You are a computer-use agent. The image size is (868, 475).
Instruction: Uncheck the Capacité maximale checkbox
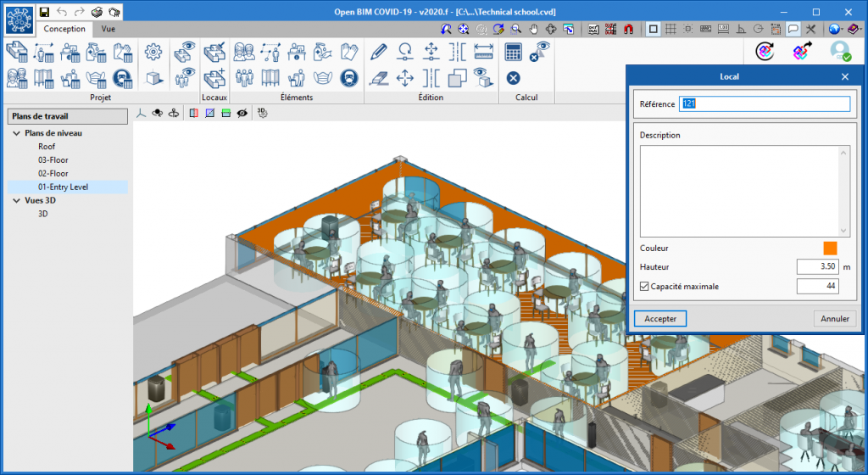pos(644,287)
